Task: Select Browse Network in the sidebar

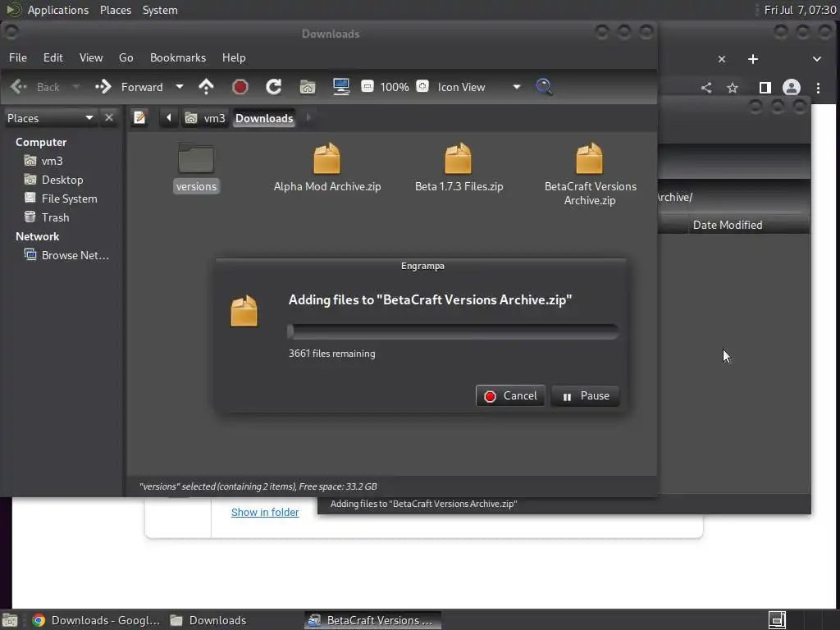Action: click(x=67, y=255)
